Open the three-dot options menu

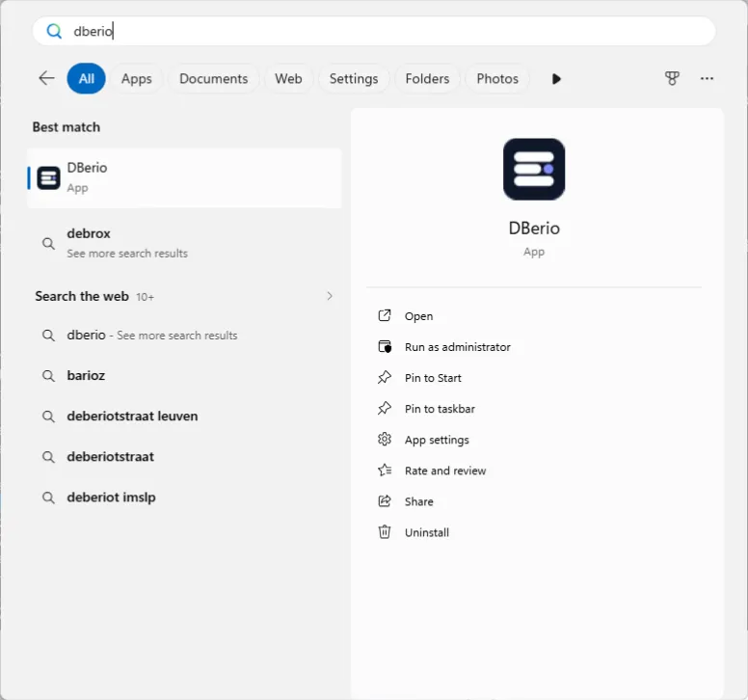click(x=707, y=78)
